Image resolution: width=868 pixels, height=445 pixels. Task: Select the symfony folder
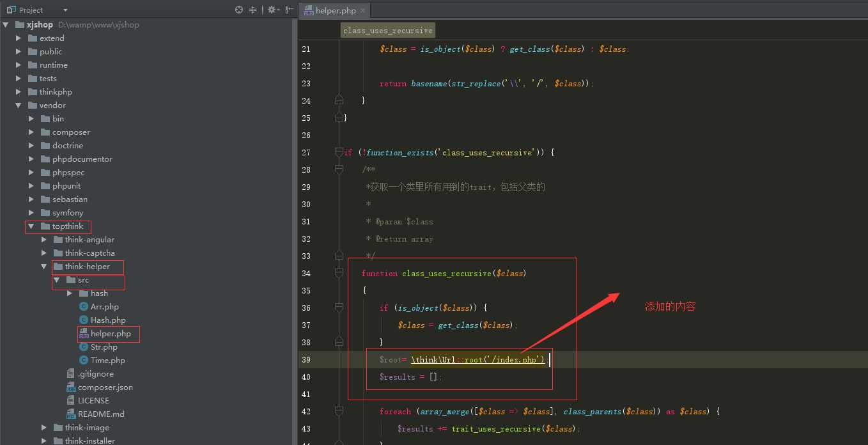tap(68, 213)
